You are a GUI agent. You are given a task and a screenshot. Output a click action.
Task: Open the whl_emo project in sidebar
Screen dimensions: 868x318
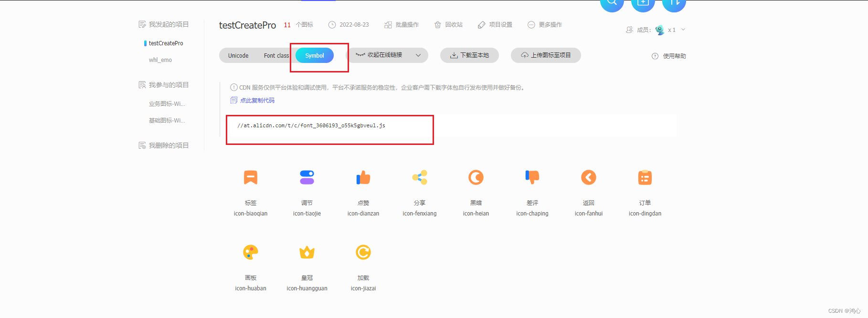click(x=160, y=60)
